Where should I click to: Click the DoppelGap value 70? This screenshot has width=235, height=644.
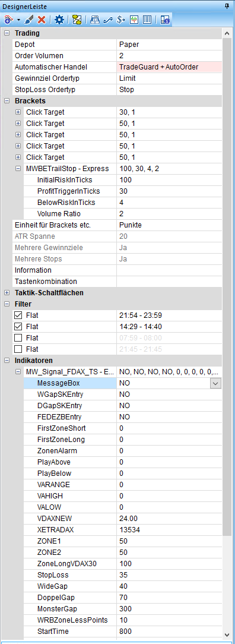click(x=169, y=598)
